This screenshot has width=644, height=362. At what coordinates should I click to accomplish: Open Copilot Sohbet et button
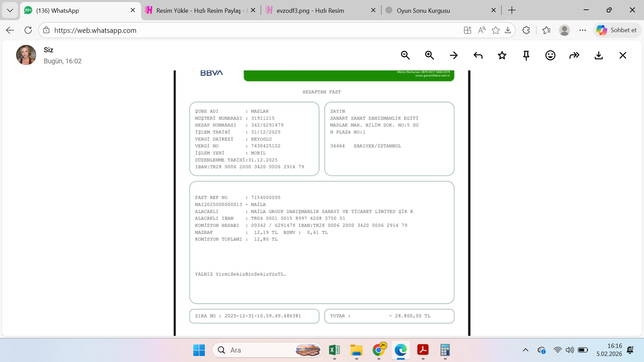click(617, 30)
